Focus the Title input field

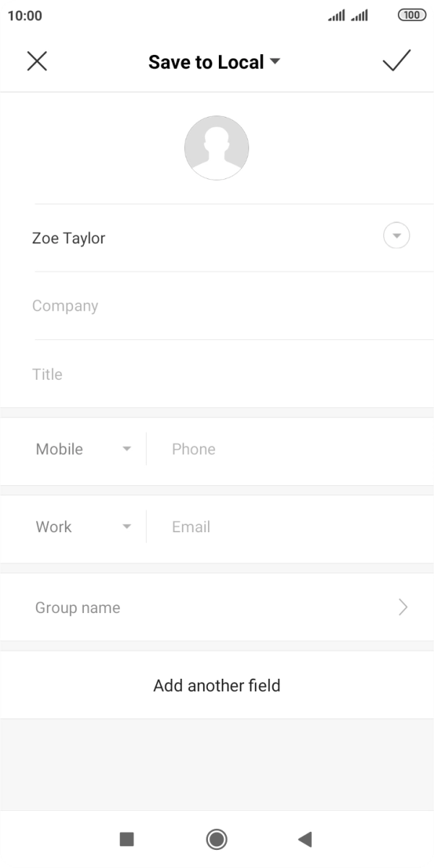(217, 374)
